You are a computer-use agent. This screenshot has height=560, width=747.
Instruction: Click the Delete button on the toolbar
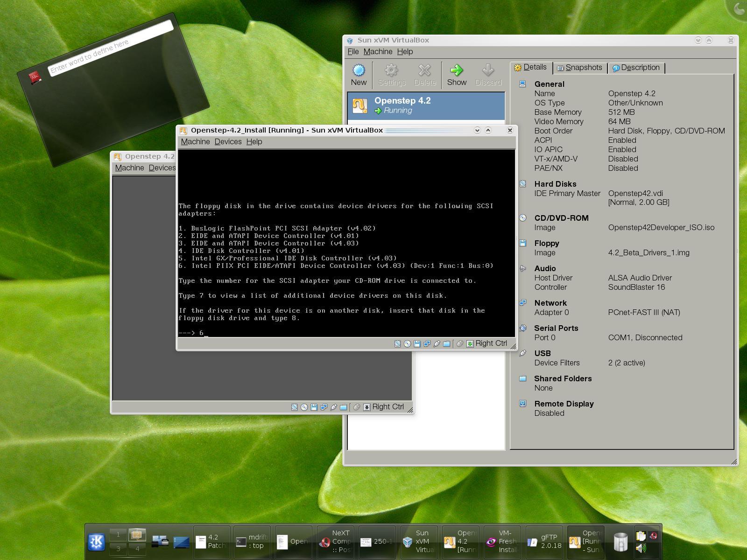424,74
